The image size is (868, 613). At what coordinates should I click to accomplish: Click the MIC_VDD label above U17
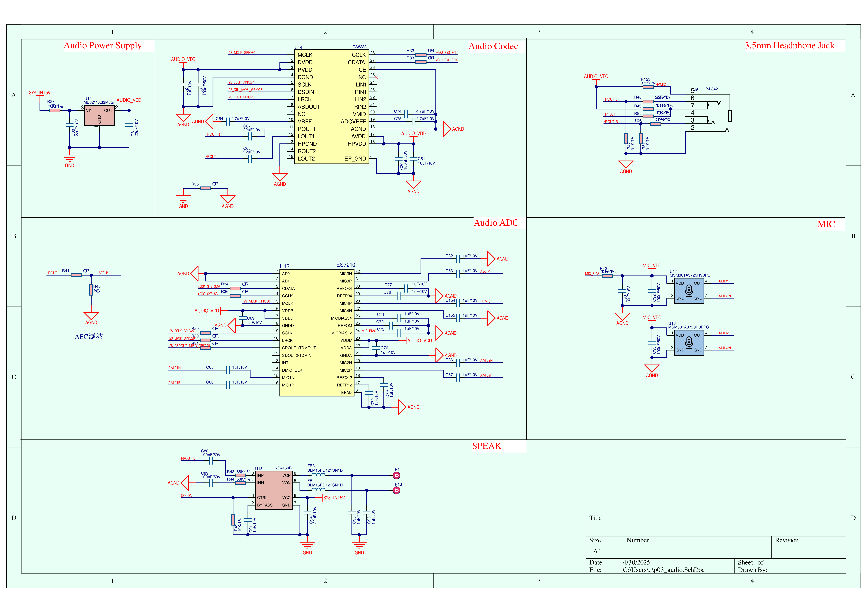tap(652, 266)
